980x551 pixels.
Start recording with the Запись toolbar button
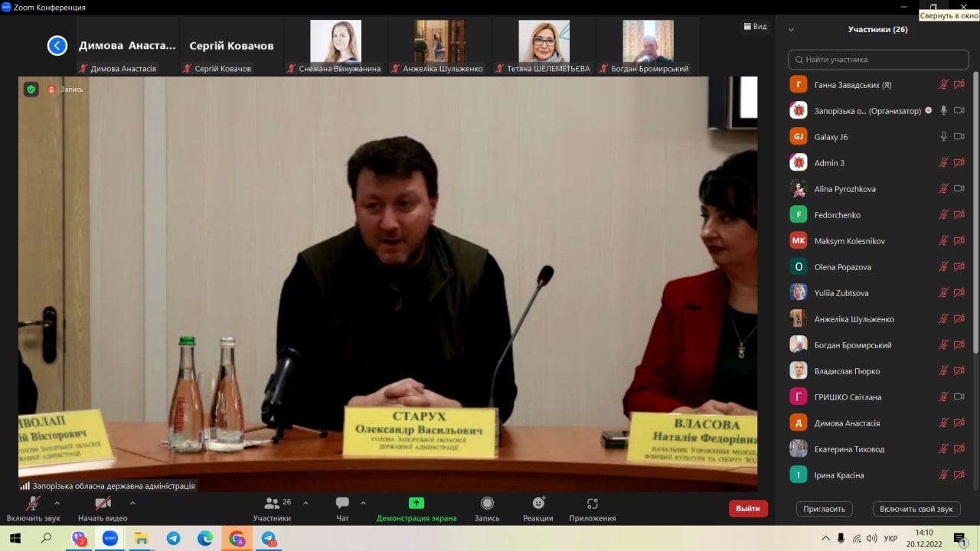tap(487, 510)
